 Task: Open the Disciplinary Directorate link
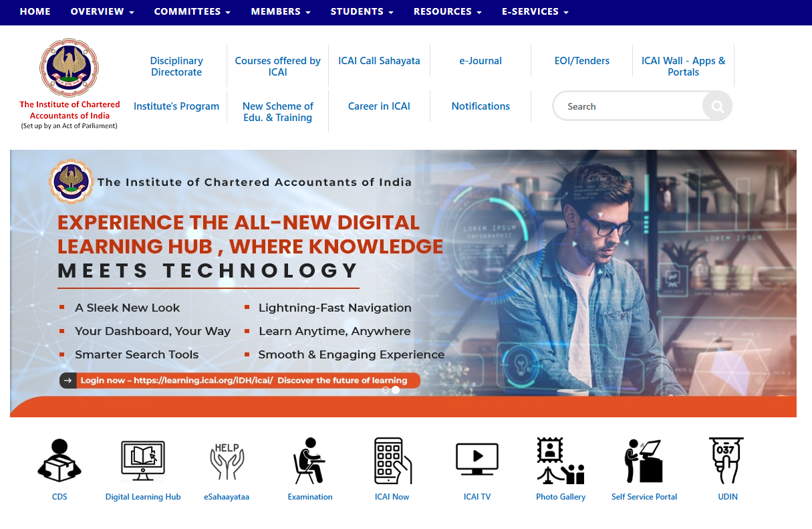coord(176,66)
